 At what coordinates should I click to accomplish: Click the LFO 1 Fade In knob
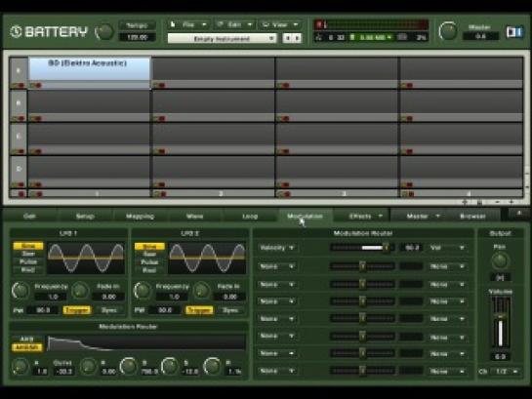click(x=80, y=291)
